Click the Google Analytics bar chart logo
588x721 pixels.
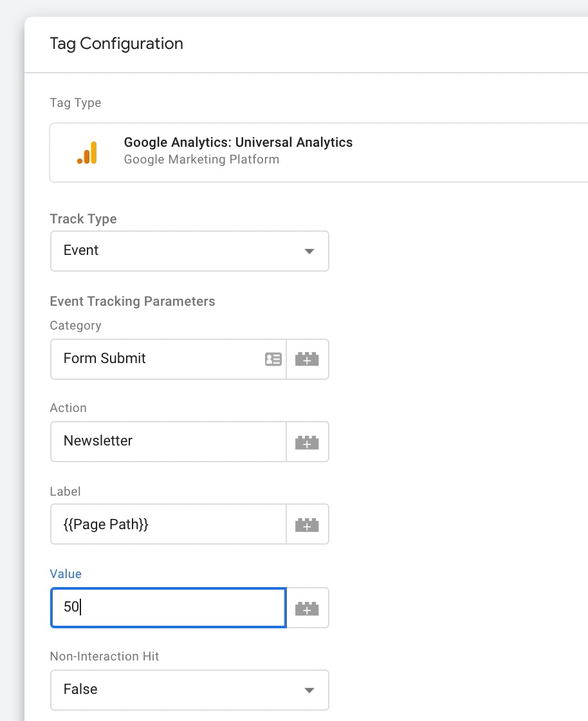[87, 153]
